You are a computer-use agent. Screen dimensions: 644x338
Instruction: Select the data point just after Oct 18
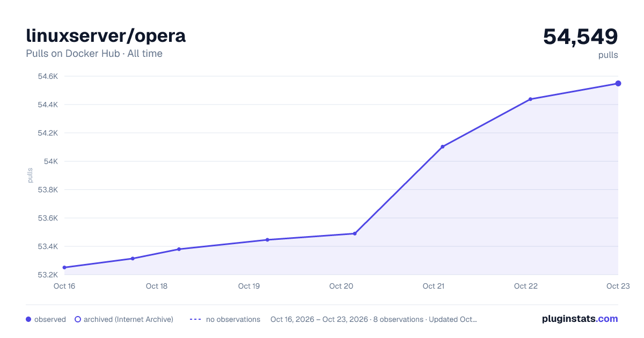click(179, 249)
